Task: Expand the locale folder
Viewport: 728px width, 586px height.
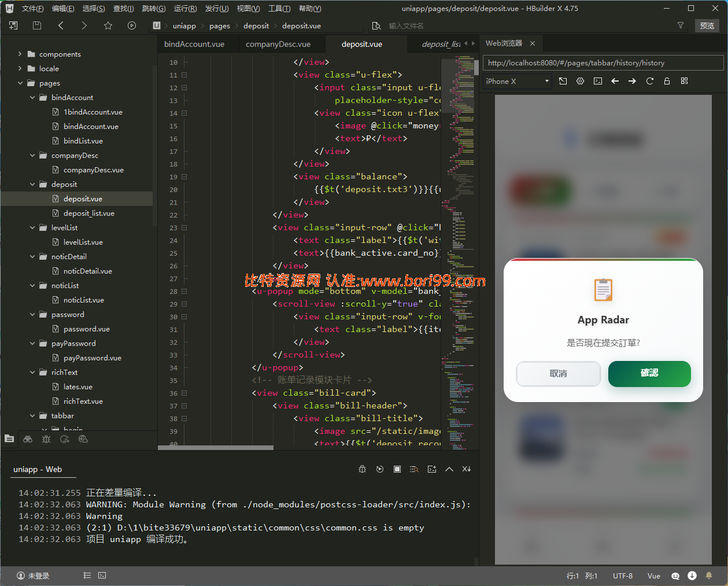Action: 20,68
